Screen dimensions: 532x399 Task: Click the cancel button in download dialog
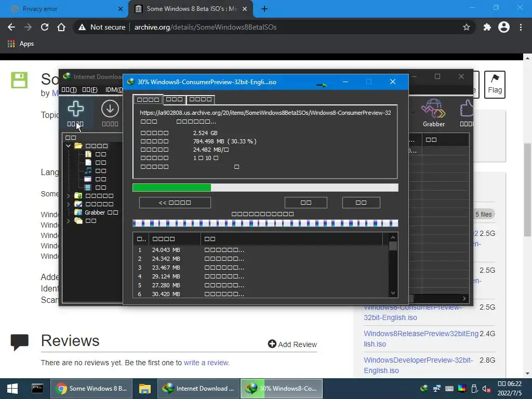point(361,203)
